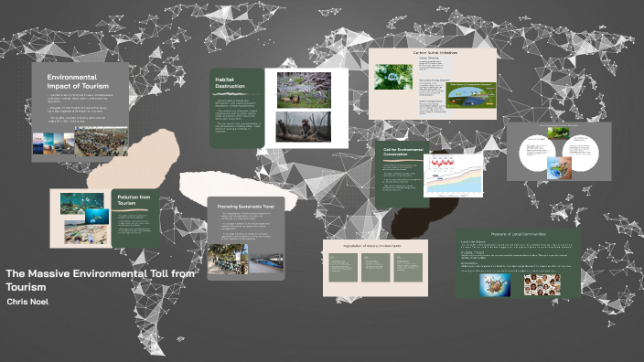Click the author name Chris Noel
Viewport: 644px width, 362px height.
27,302
